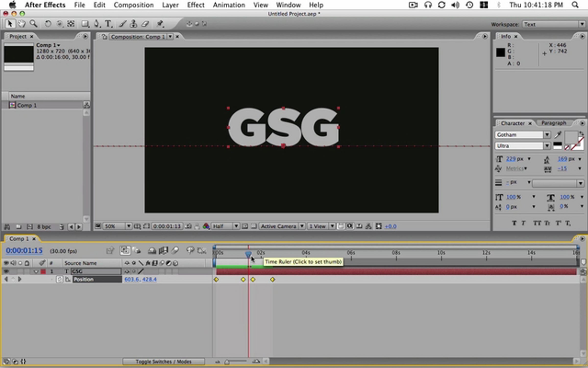Screen dimensions: 588x368
Task: Open the Gotham font family dropdown
Action: pos(523,135)
